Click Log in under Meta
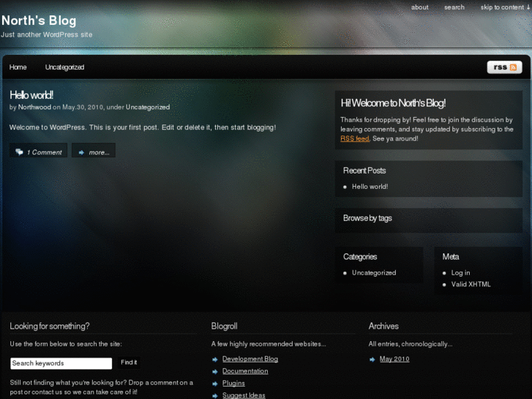Image resolution: width=532 pixels, height=399 pixels. click(x=460, y=272)
